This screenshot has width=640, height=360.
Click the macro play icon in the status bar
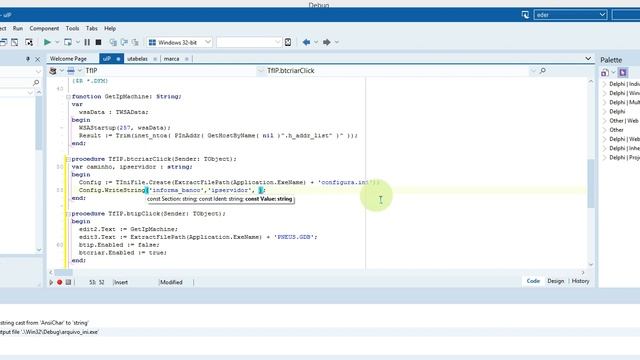click(51, 282)
